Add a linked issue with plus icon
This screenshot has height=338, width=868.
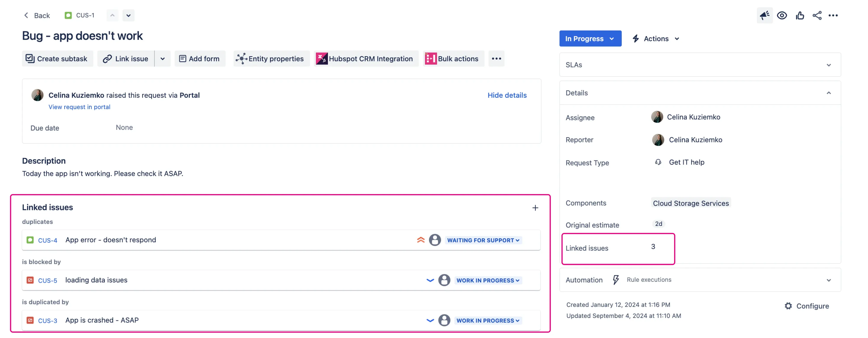(x=535, y=208)
